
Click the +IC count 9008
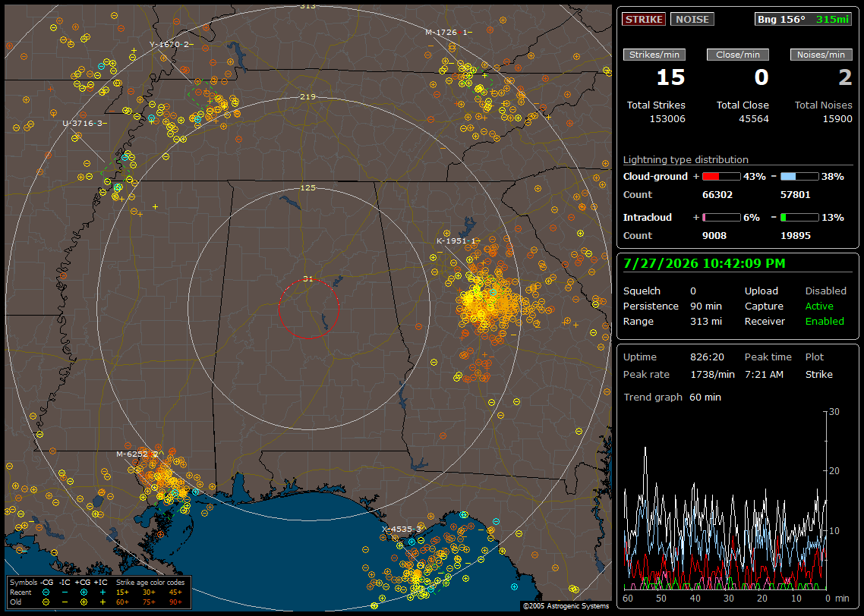click(714, 236)
